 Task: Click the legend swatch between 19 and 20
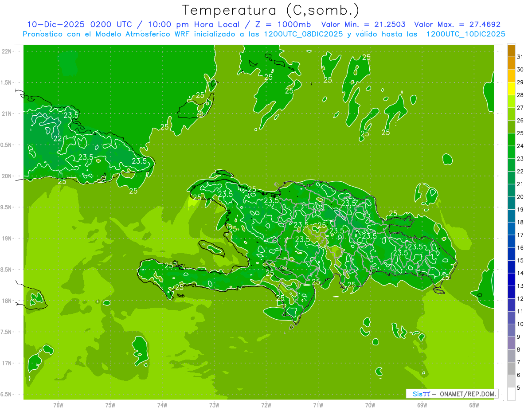[511, 203]
